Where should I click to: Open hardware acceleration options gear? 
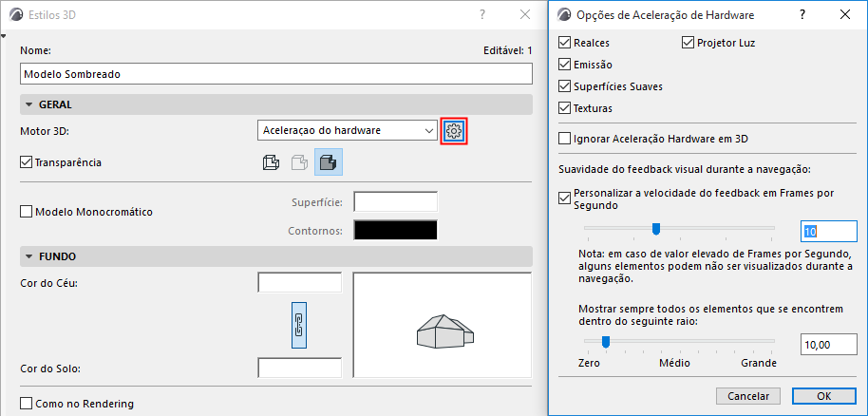pos(454,130)
